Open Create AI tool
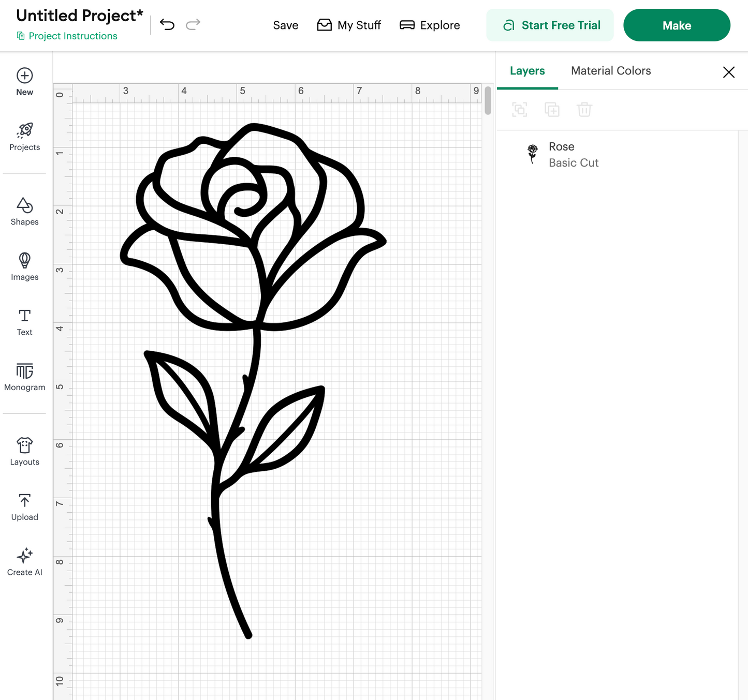Viewport: 748px width, 700px height. click(24, 562)
